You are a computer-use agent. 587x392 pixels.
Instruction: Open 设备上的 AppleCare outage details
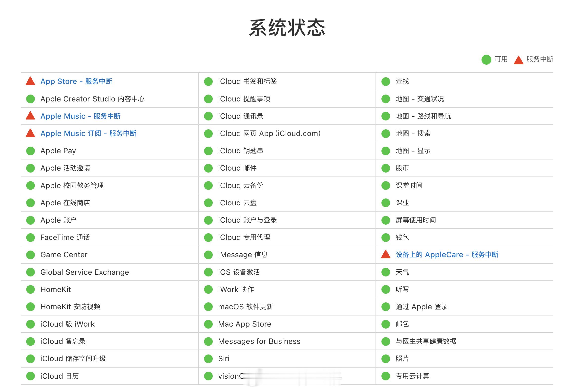[x=447, y=255]
